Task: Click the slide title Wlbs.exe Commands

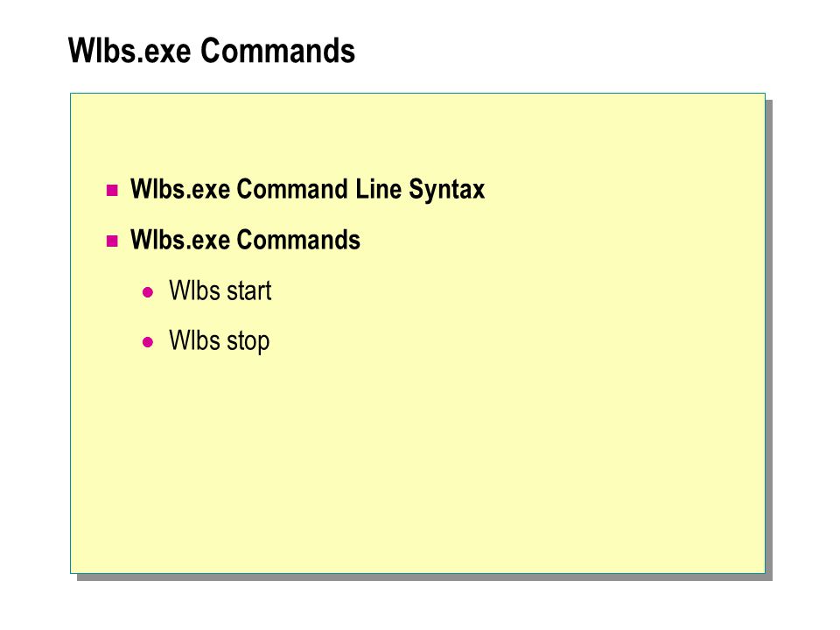Action: pos(212,51)
